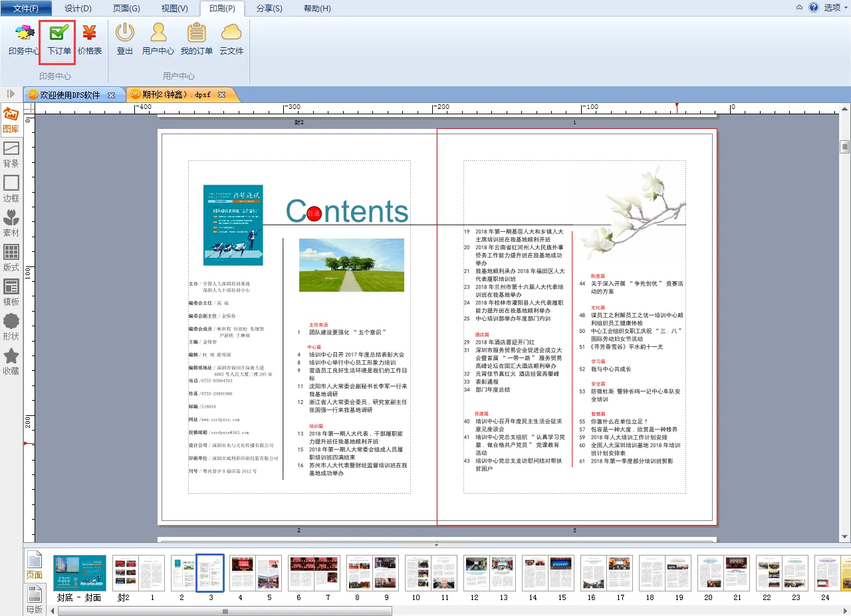Click the 登出 logout power icon
This screenshot has width=851, height=616.
[125, 39]
